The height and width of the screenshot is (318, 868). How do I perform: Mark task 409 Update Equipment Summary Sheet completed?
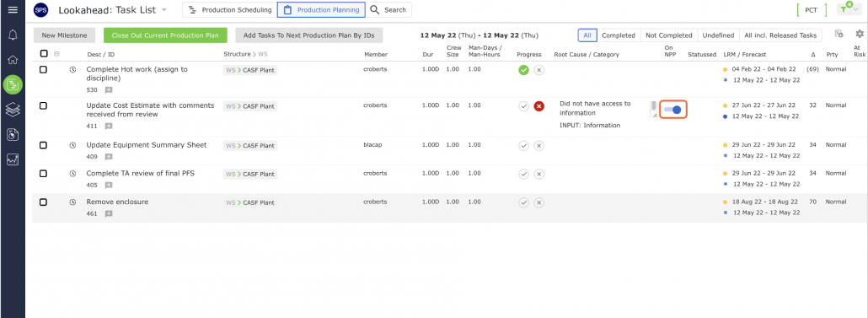pos(523,146)
